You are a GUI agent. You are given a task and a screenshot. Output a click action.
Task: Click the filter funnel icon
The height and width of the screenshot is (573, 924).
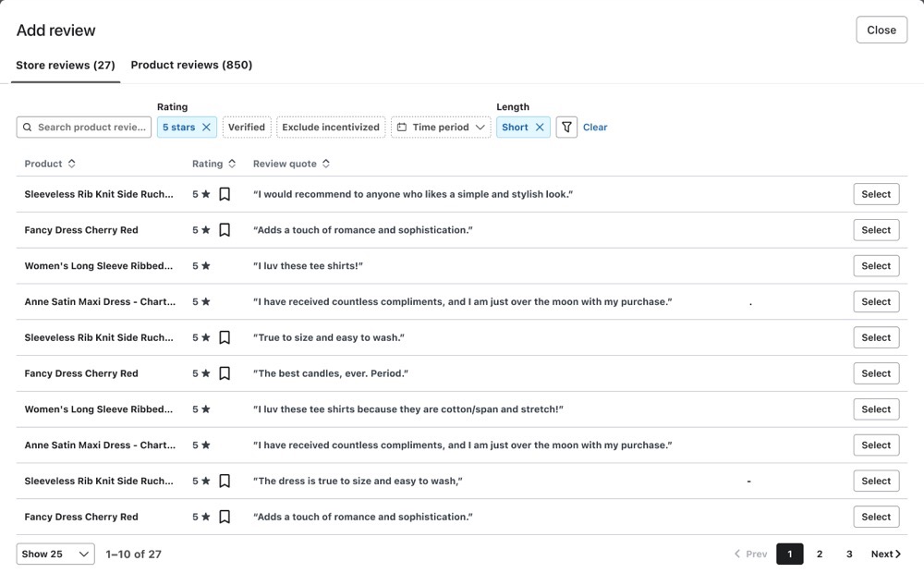tap(566, 128)
